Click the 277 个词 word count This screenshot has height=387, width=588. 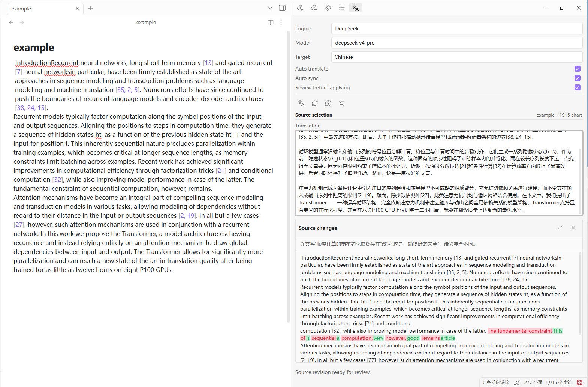pyautogui.click(x=533, y=382)
